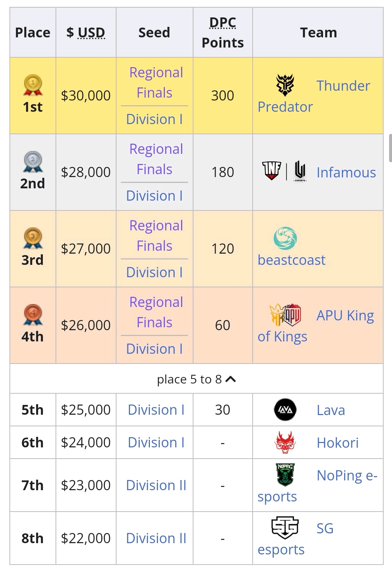This screenshot has height=574, width=392.
Task: Click the page scrollbar handle
Action: pyautogui.click(x=390, y=148)
